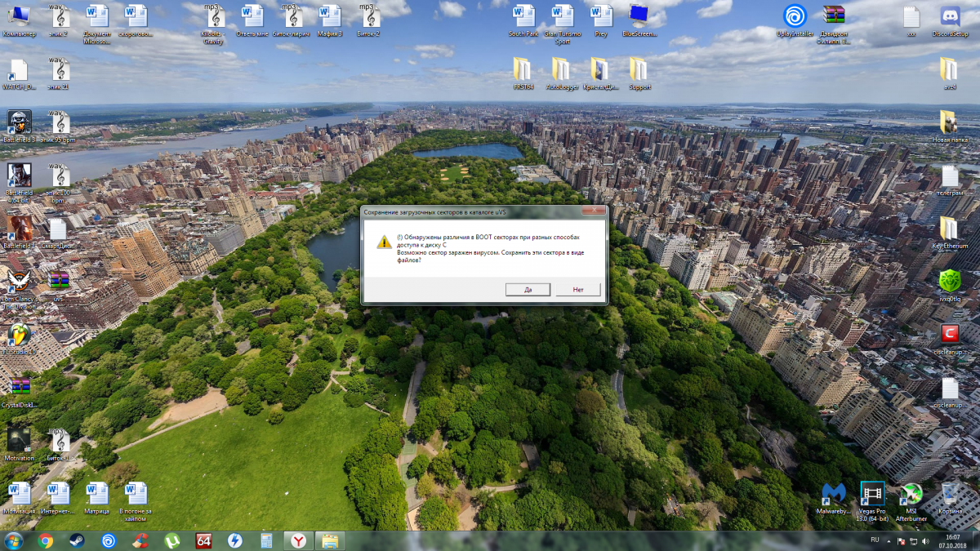Open the FRST64 folder
This screenshot has height=551, width=980.
click(523, 73)
